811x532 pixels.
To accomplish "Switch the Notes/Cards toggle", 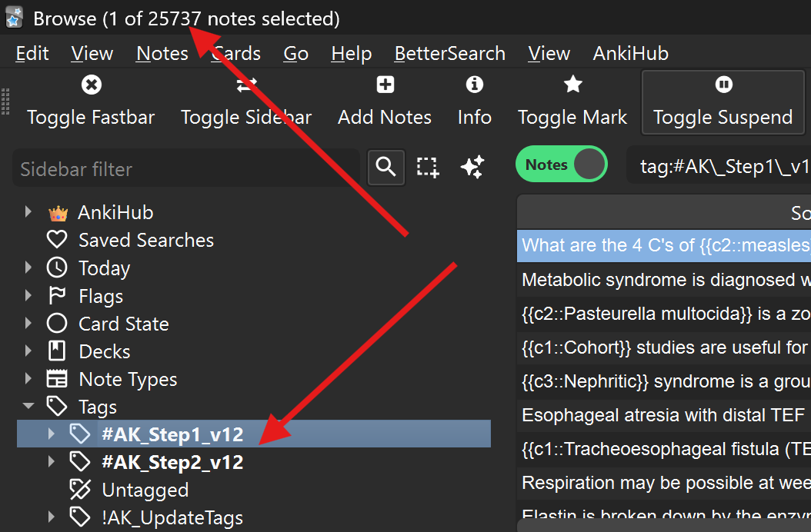I will [561, 165].
